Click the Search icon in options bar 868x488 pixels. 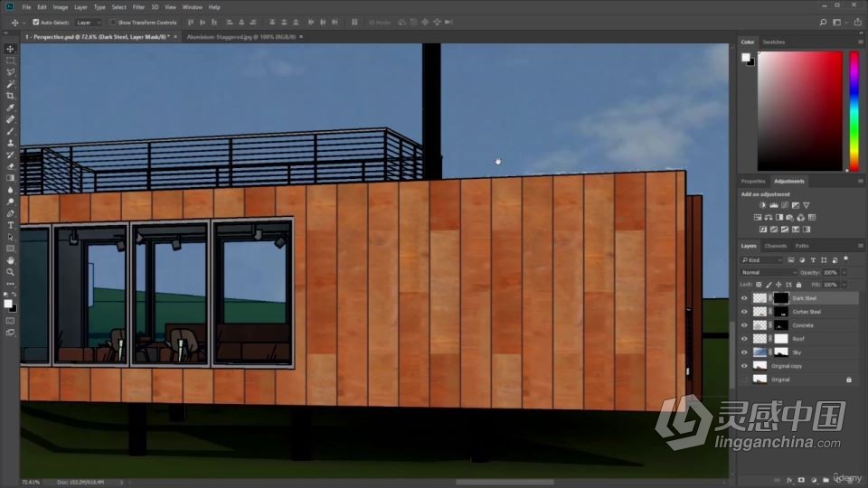(x=823, y=22)
